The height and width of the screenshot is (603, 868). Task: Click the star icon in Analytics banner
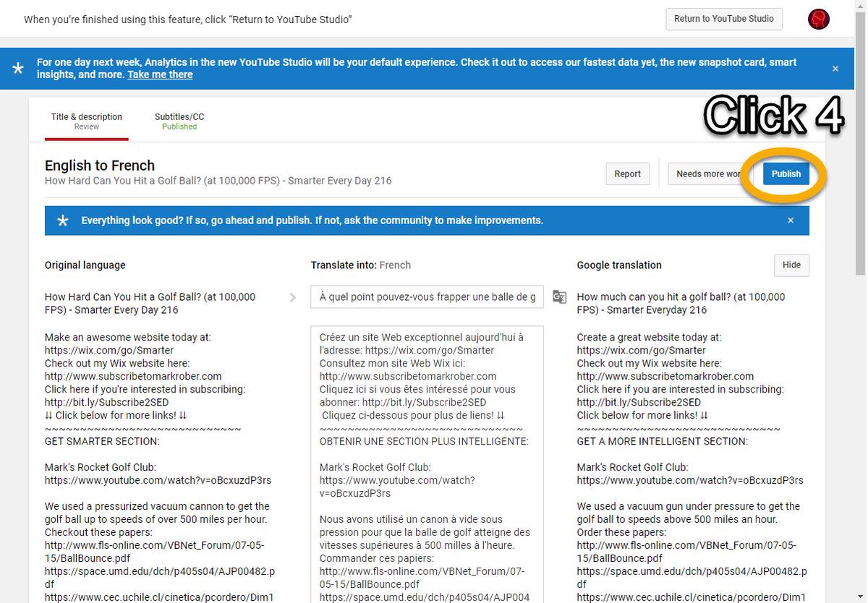click(x=18, y=69)
